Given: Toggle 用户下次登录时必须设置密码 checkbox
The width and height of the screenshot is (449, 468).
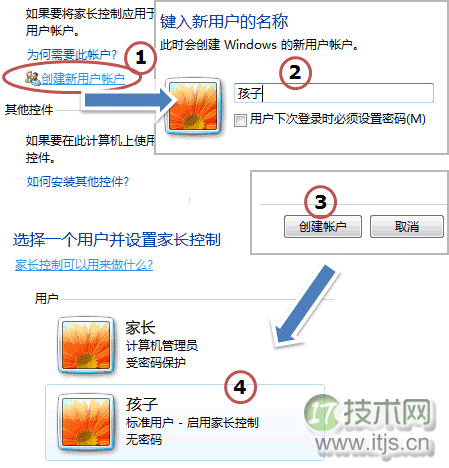Looking at the screenshot, I should pos(240,120).
